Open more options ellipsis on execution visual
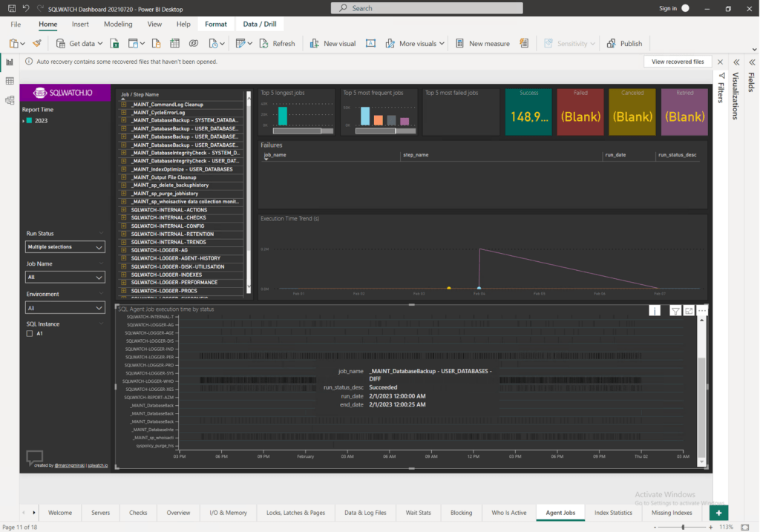Image resolution: width=760 pixels, height=532 pixels. (x=702, y=311)
